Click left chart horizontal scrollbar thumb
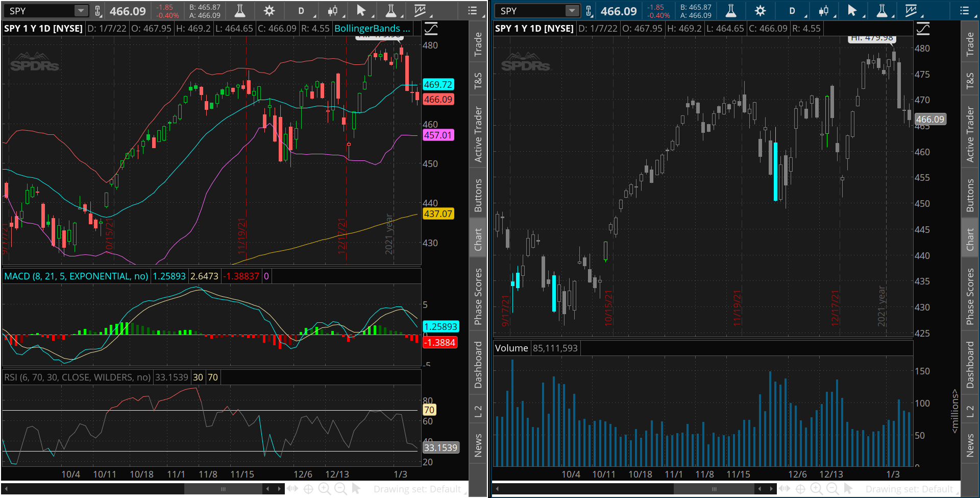The image size is (980, 498). point(223,489)
